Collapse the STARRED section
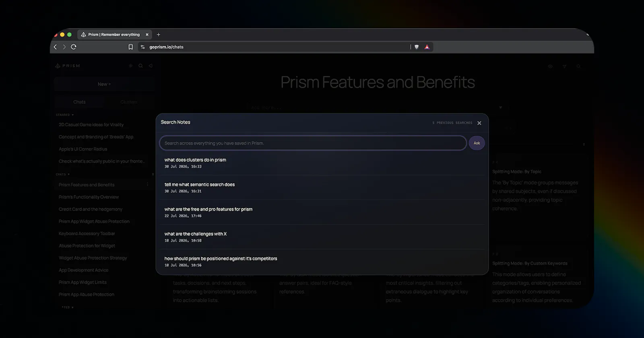The image size is (644, 338). point(65,115)
